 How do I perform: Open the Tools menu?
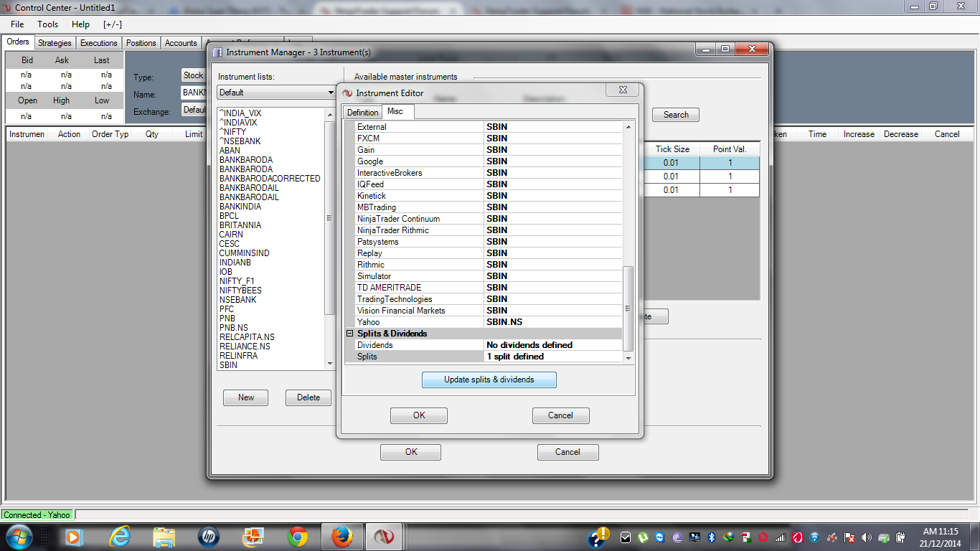point(48,24)
